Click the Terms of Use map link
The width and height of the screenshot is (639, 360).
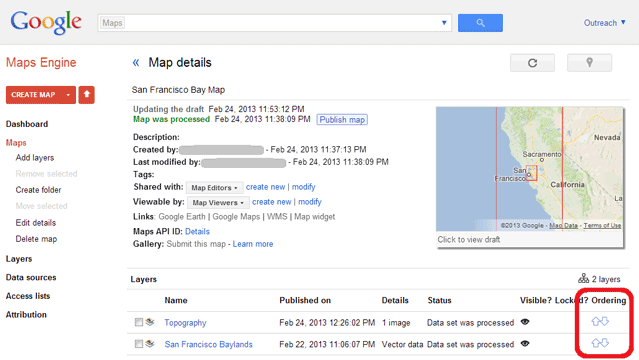tap(602, 225)
